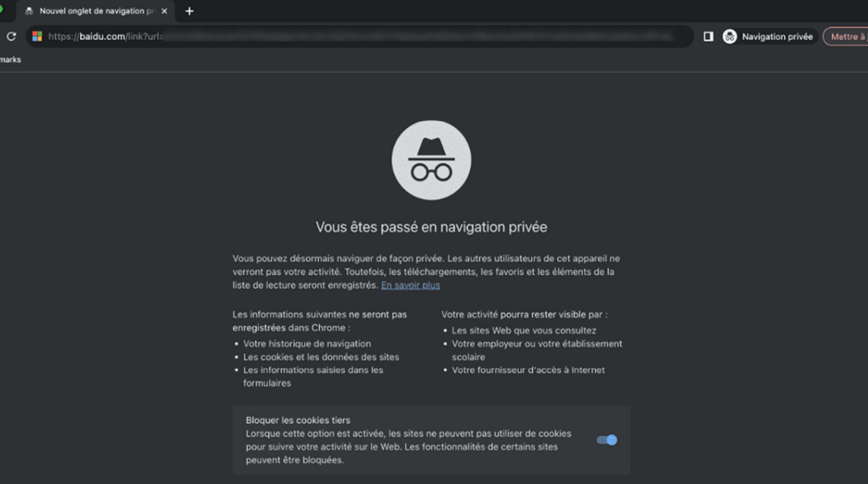Screen dimensions: 868x484
Task: Click the Navigation privée button
Action: tap(769, 36)
